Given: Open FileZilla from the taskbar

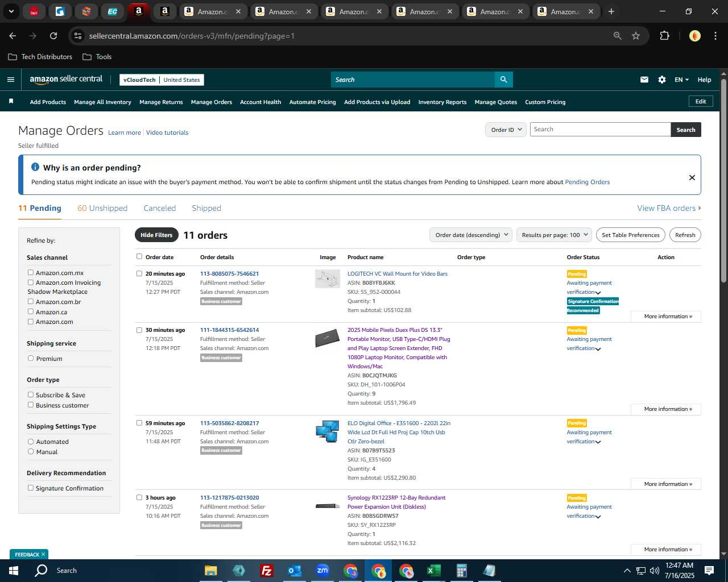Looking at the screenshot, I should (x=266, y=571).
